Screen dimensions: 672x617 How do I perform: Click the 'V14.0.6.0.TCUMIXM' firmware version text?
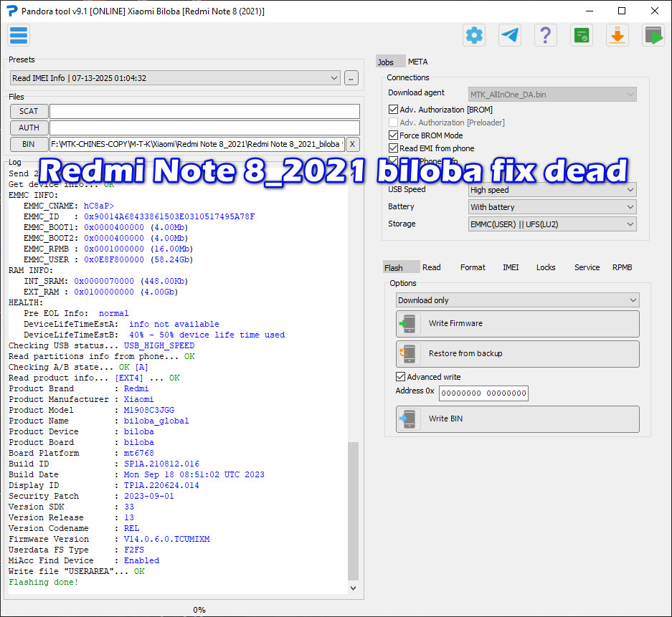[166, 539]
